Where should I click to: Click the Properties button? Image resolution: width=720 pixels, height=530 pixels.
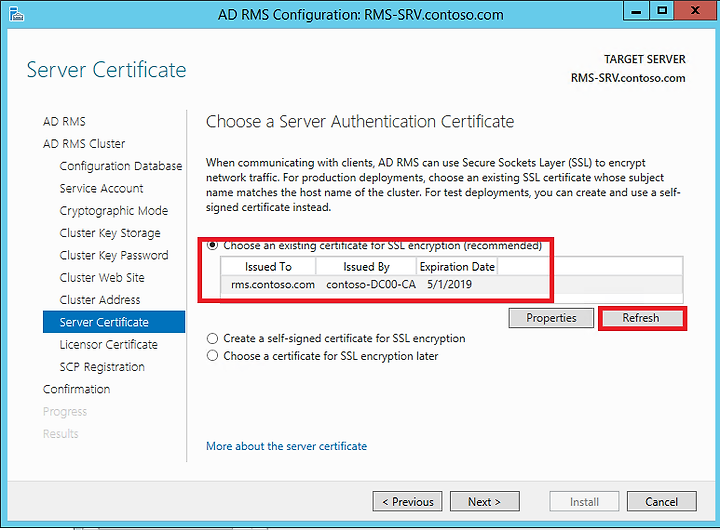(551, 318)
